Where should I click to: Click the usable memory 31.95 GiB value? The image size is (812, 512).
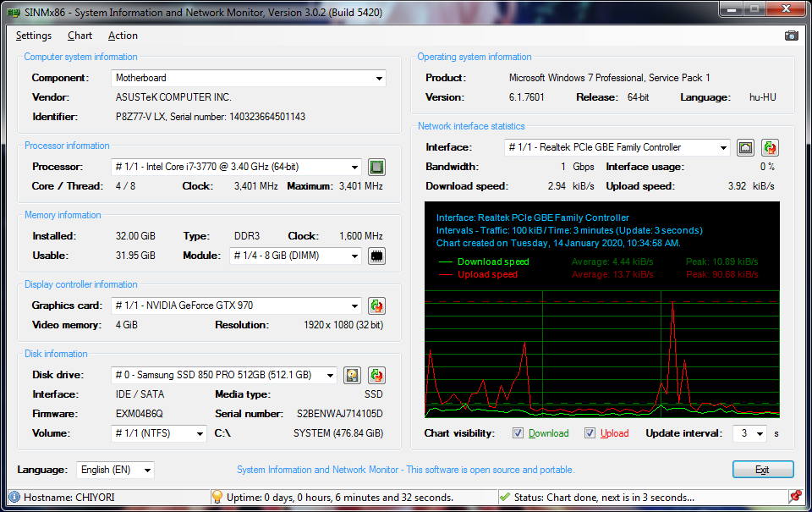tap(135, 256)
